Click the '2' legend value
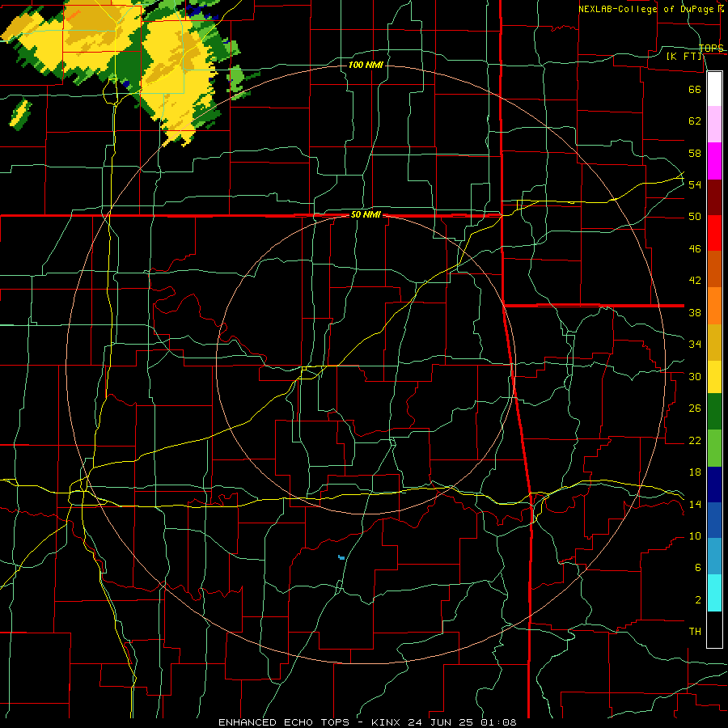 coord(697,600)
